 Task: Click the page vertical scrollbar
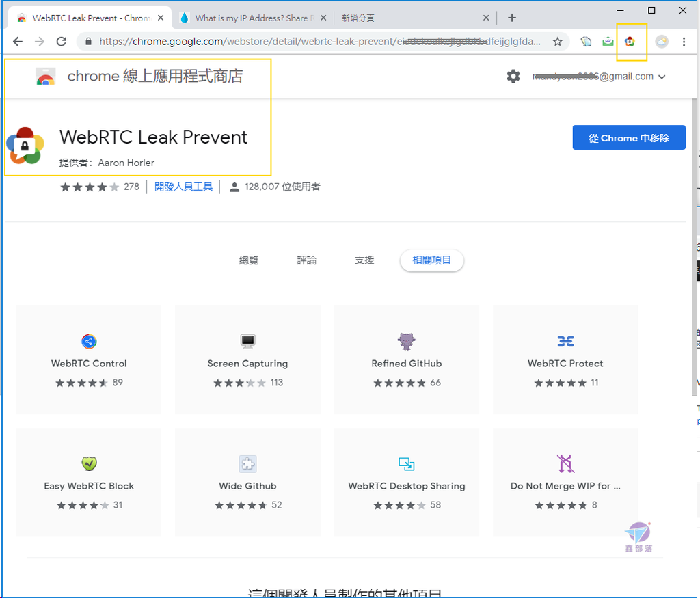click(695, 247)
